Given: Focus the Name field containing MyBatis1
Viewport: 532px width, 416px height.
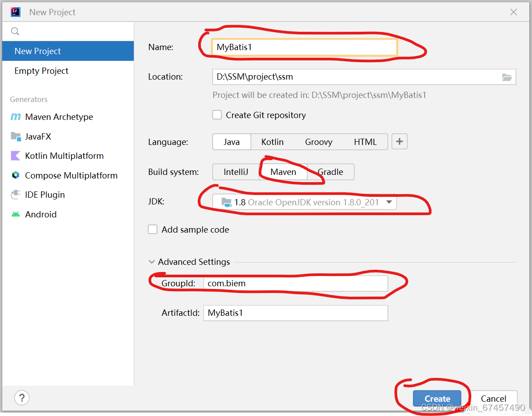Looking at the screenshot, I should coord(304,47).
